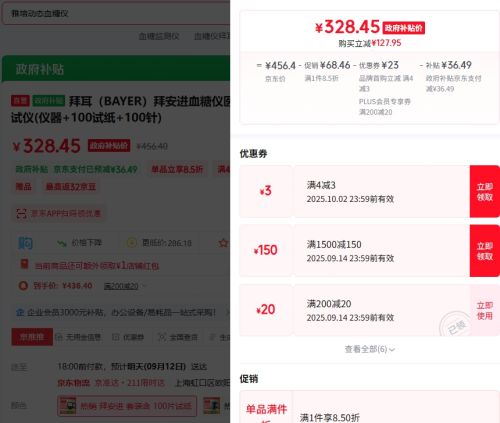Click the yellow coin icon beside 最低价

131,243
